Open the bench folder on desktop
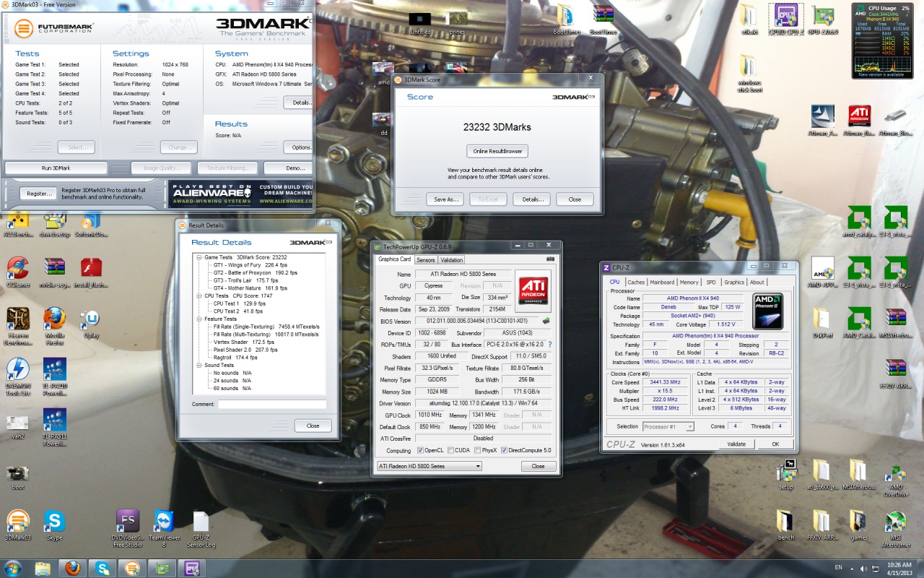924x578 pixels. [785, 525]
